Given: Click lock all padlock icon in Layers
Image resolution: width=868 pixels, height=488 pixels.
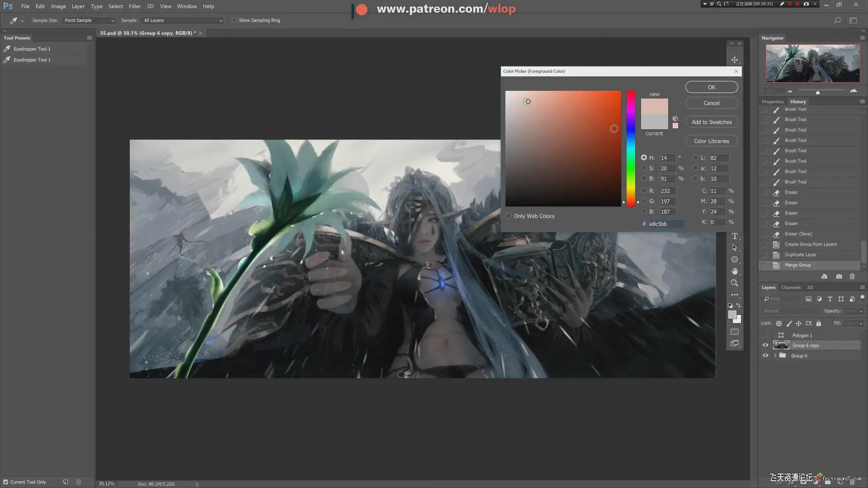Looking at the screenshot, I should pos(818,324).
